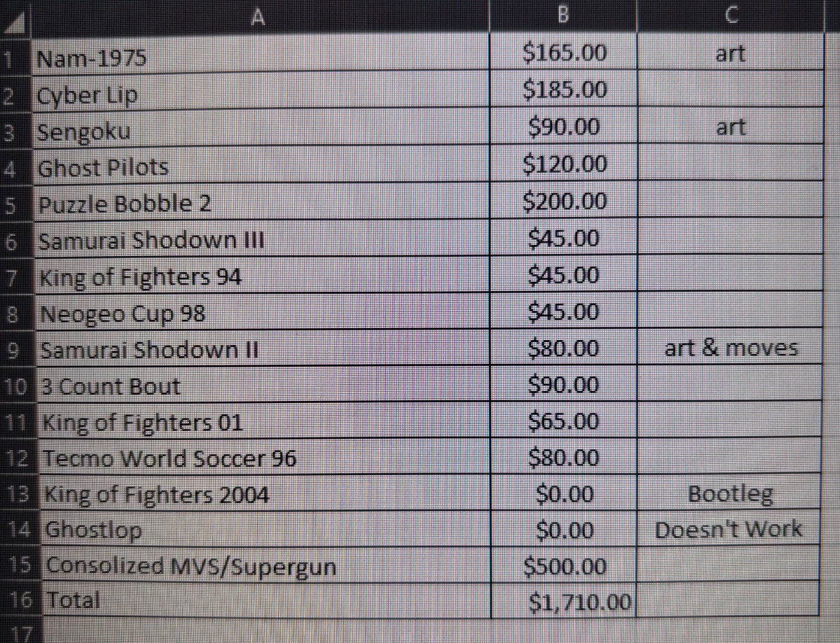Select the Doesn't Work note cell
Viewport: 840px width, 643px height.
click(730, 530)
